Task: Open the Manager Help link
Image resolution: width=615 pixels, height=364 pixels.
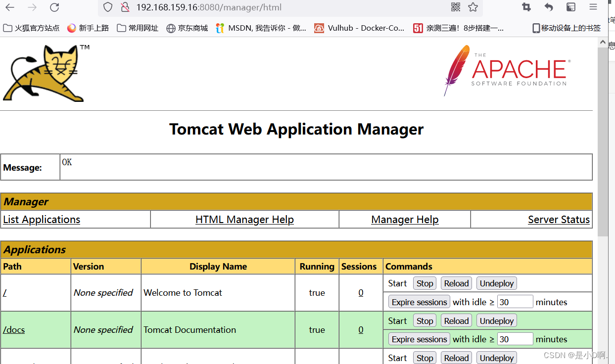Action: point(405,220)
